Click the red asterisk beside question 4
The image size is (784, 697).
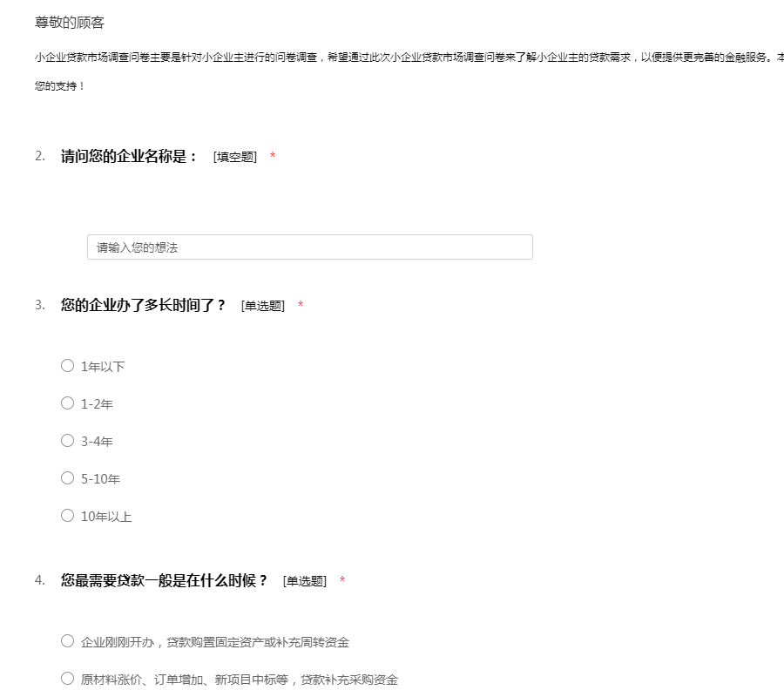[x=342, y=581]
